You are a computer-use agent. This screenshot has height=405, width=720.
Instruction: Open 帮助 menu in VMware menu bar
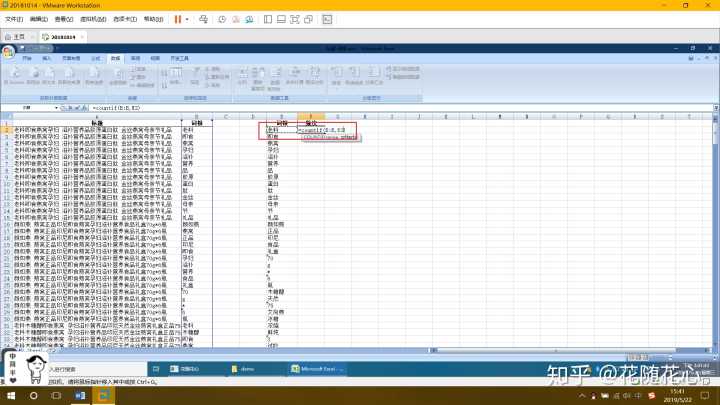click(152, 19)
